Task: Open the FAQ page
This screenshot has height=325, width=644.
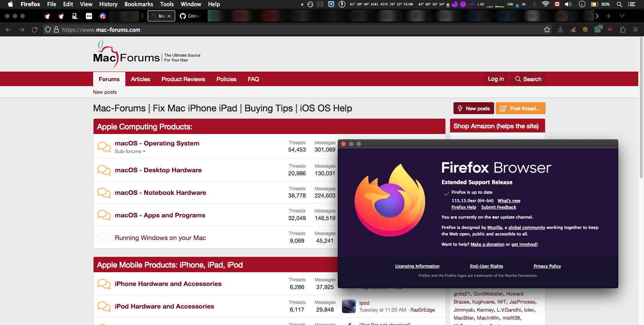Action: point(253,79)
